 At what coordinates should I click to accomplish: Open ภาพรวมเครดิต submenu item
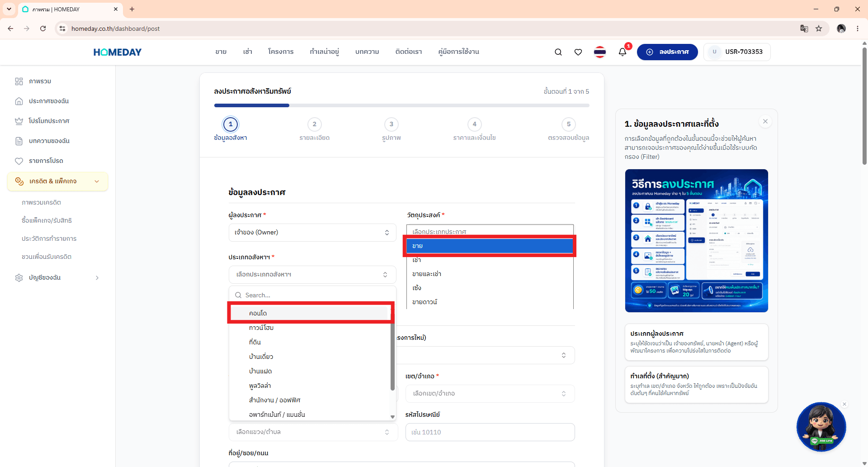(42, 202)
